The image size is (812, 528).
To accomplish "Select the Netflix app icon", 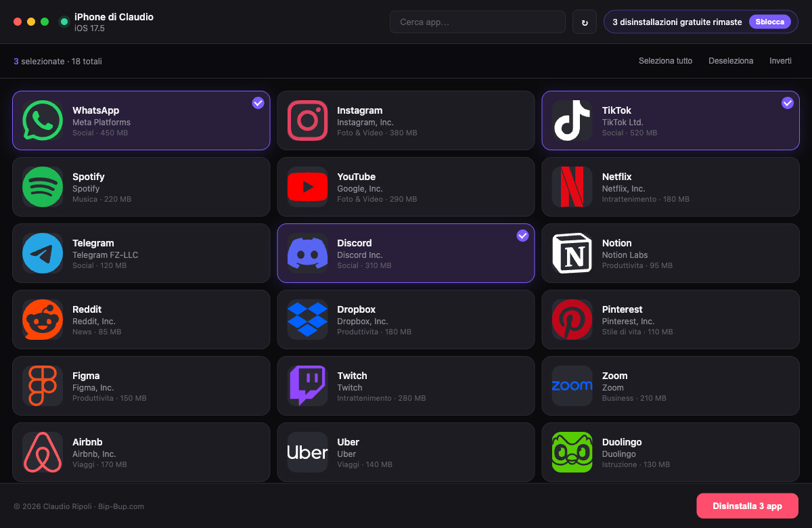I will [x=572, y=187].
